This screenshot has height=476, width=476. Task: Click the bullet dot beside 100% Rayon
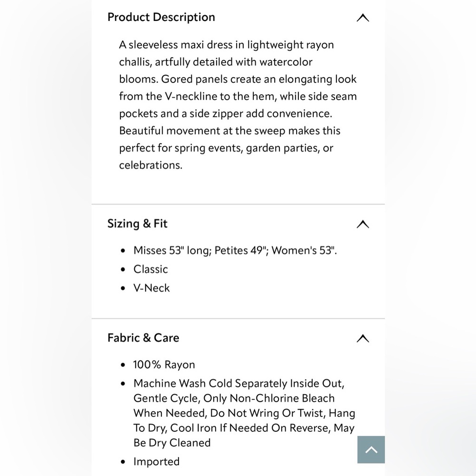pyautogui.click(x=123, y=365)
